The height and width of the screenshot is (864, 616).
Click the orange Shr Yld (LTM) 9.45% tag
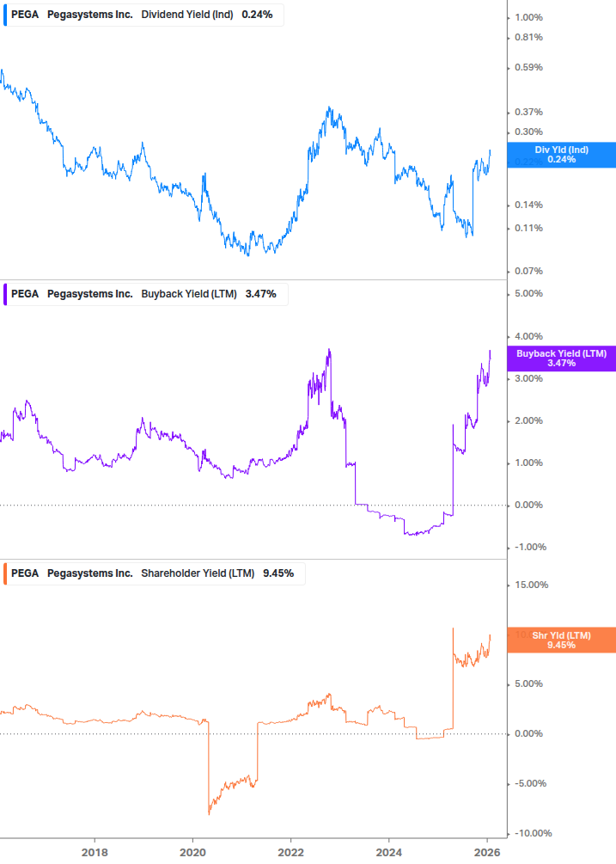(x=562, y=640)
